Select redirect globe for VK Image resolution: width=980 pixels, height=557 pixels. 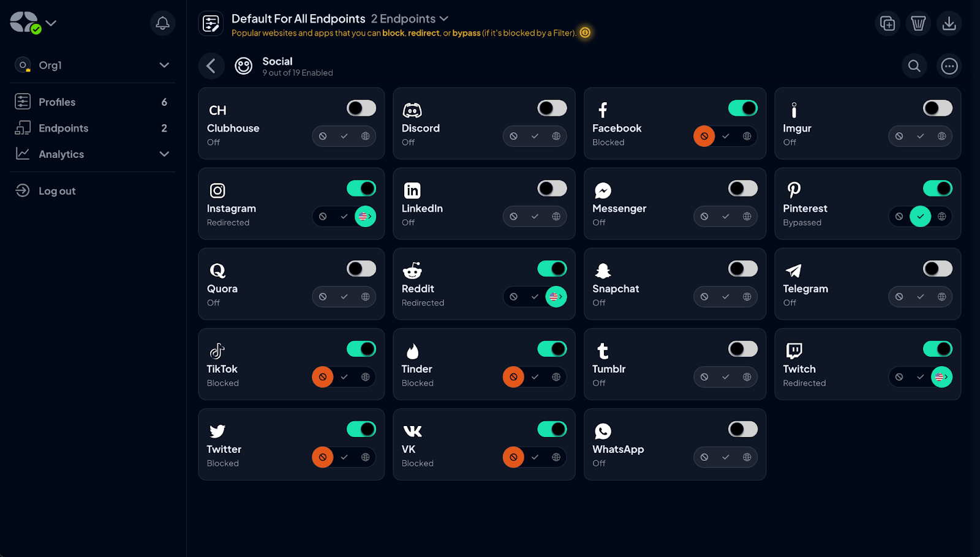[x=556, y=457]
